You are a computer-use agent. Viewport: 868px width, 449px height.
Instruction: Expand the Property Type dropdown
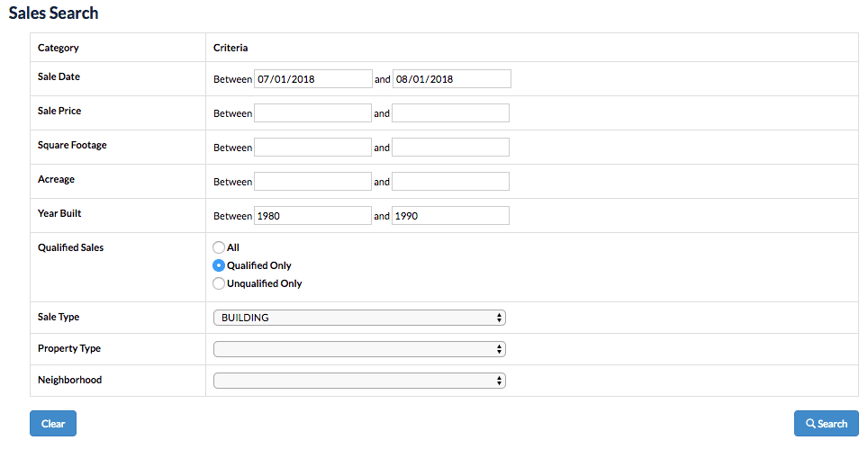(359, 349)
